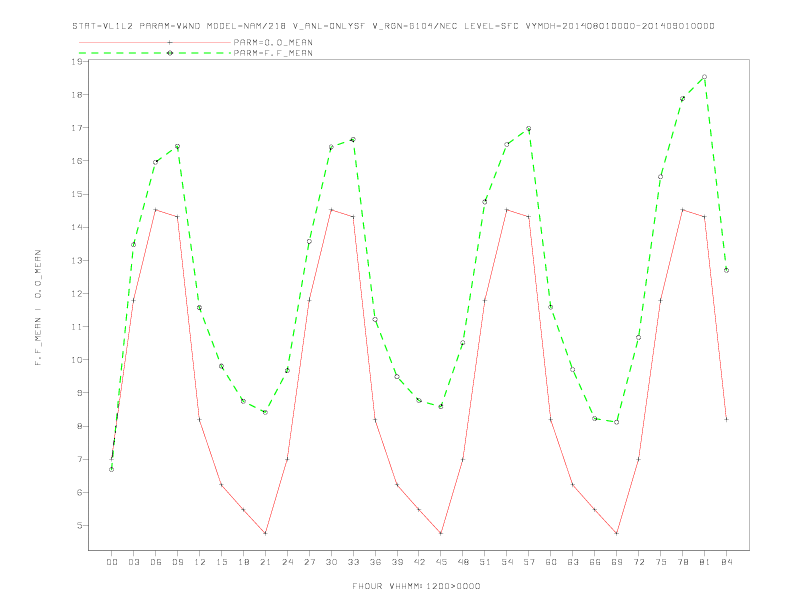
Task: Pick the green circle marker at hour 57
Action: [x=529, y=129]
